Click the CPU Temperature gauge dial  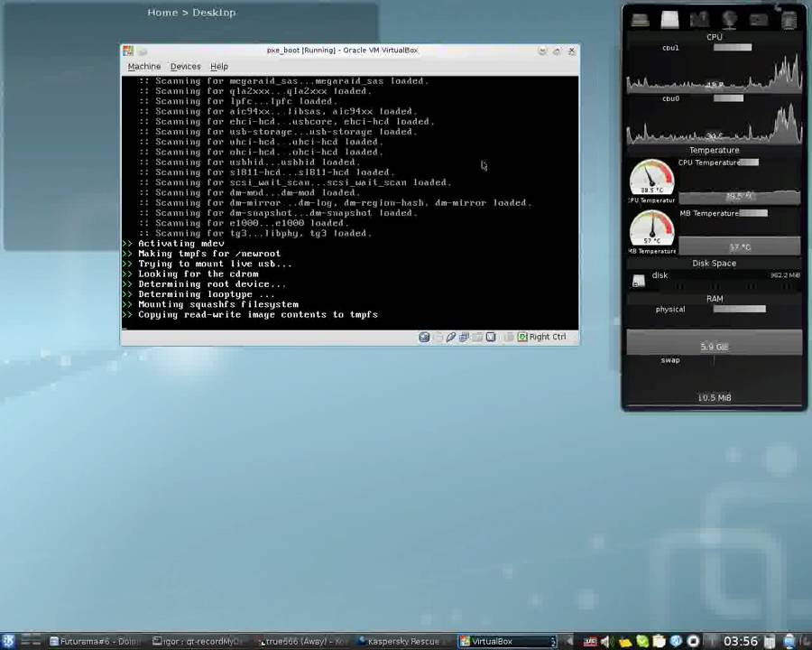click(x=652, y=178)
